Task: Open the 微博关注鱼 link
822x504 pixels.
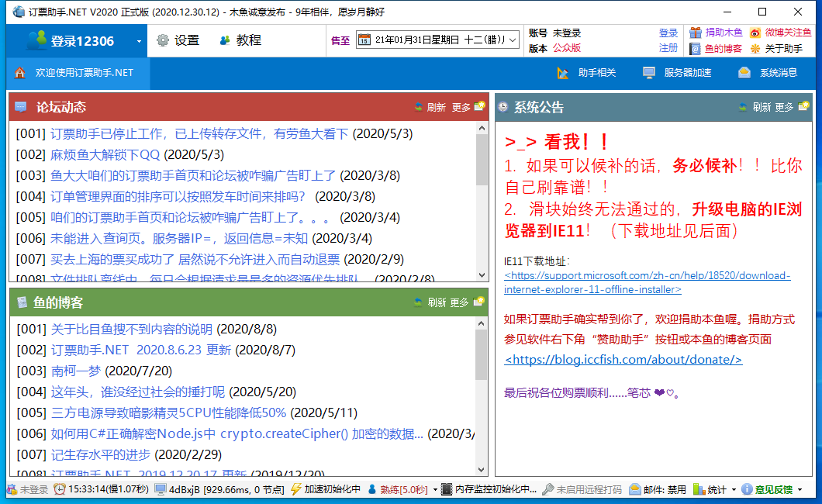Action: pos(788,33)
